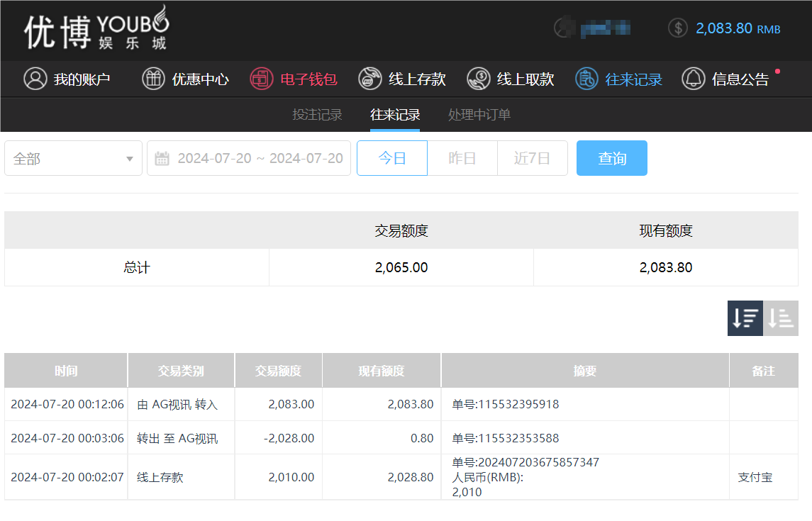
Task: Open the 处理中订单 tab
Action: pos(479,114)
